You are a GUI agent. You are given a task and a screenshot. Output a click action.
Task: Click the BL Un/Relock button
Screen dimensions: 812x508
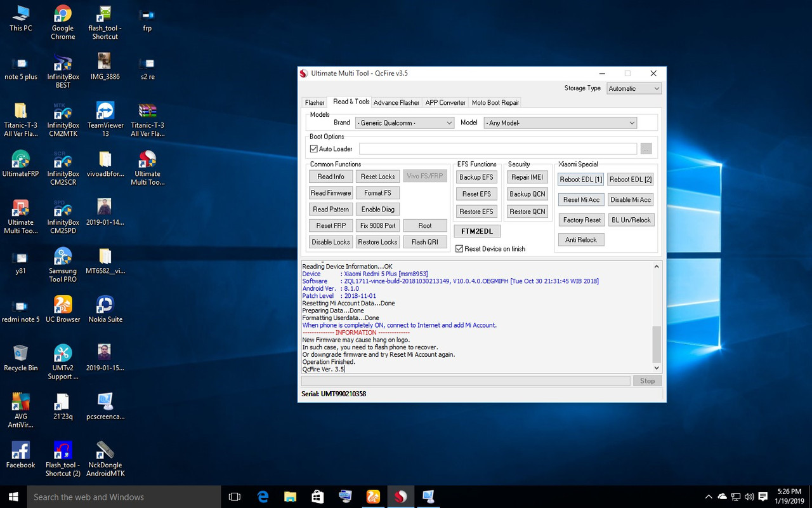(x=631, y=220)
